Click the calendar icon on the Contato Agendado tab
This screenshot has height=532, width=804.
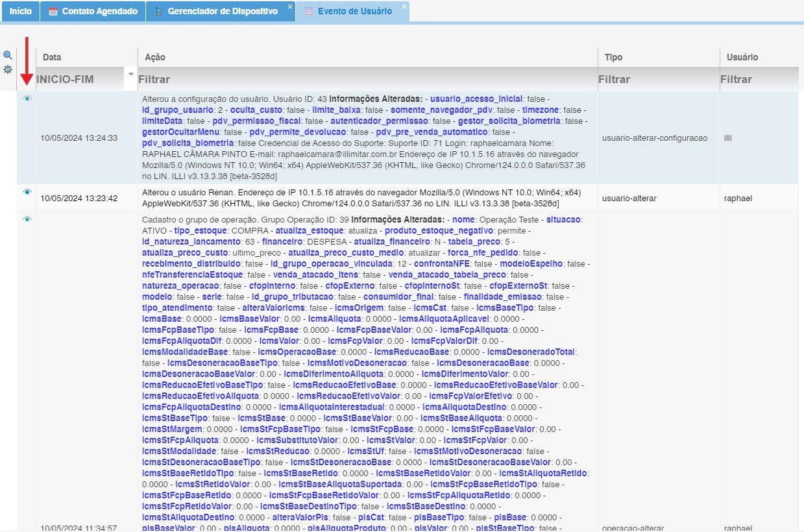53,11
